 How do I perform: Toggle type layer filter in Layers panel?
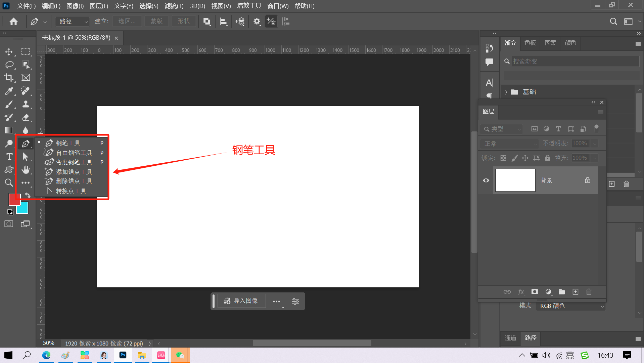coord(558,129)
